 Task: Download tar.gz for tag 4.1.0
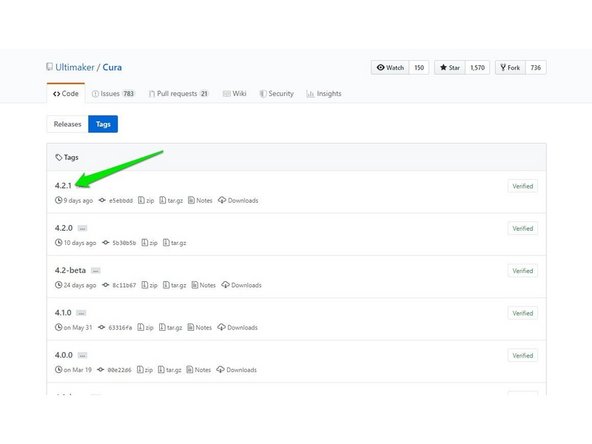[170, 327]
